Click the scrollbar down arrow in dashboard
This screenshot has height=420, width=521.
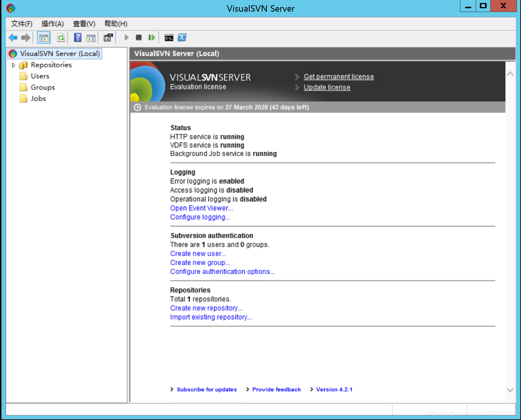click(x=510, y=390)
